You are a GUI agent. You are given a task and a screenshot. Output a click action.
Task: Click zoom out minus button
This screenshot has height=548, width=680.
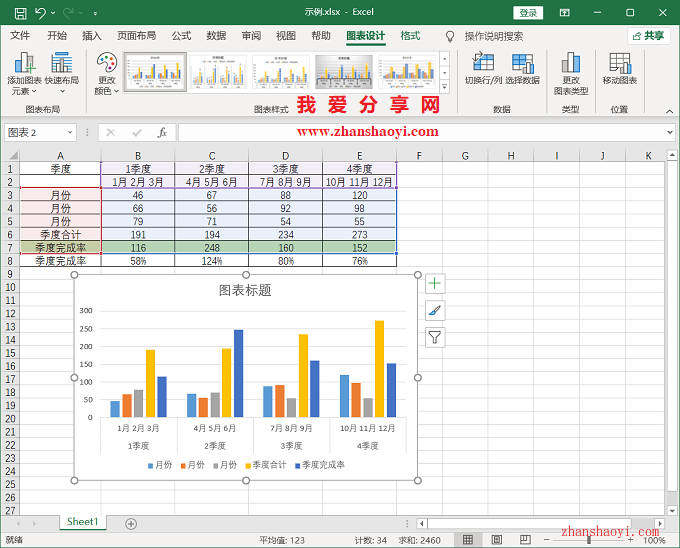546,540
